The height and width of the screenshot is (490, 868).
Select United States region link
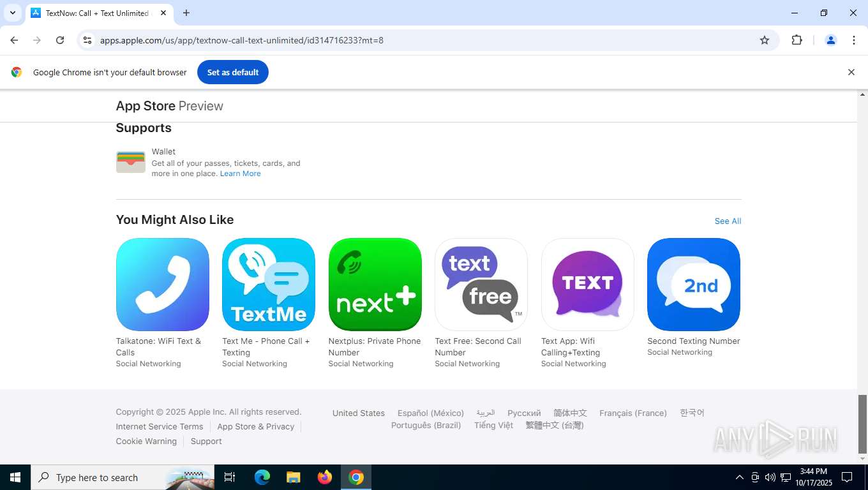(x=359, y=413)
